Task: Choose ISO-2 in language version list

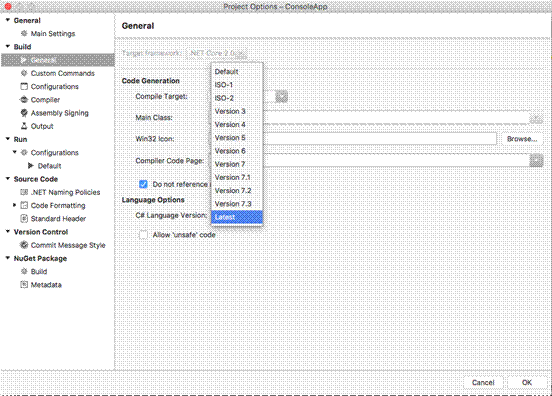Action: pyautogui.click(x=237, y=98)
